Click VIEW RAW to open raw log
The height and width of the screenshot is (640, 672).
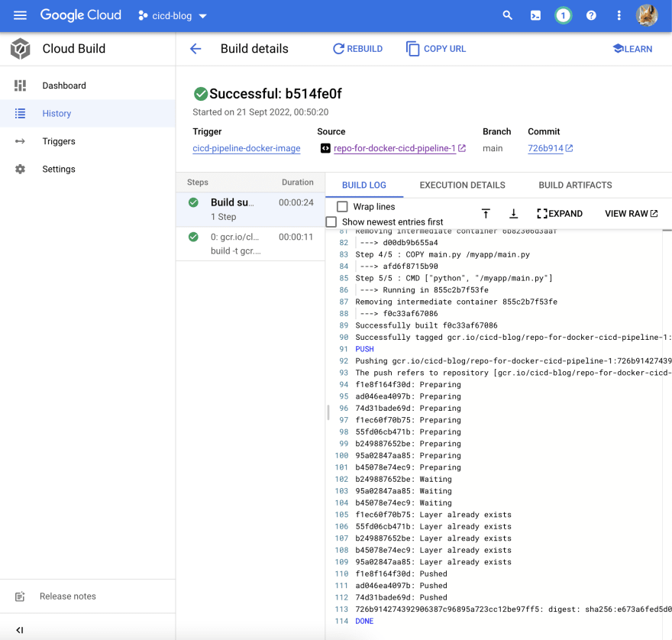coord(631,214)
